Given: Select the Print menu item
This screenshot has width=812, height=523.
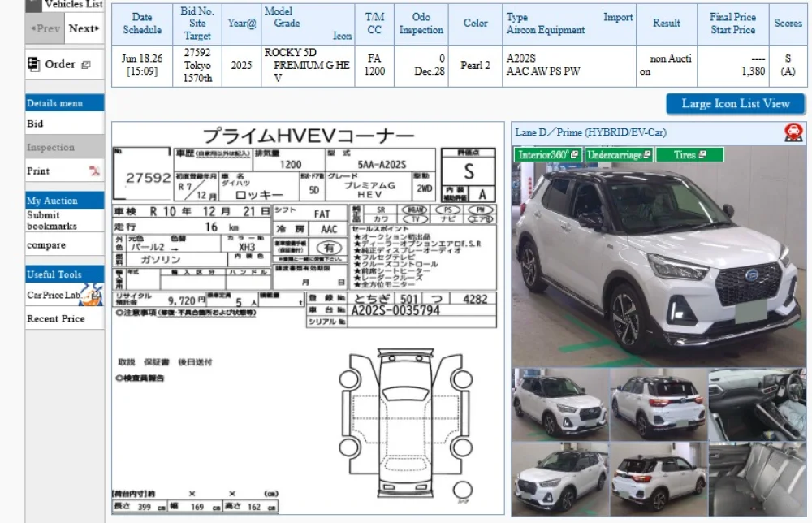Looking at the screenshot, I should click(65, 171).
